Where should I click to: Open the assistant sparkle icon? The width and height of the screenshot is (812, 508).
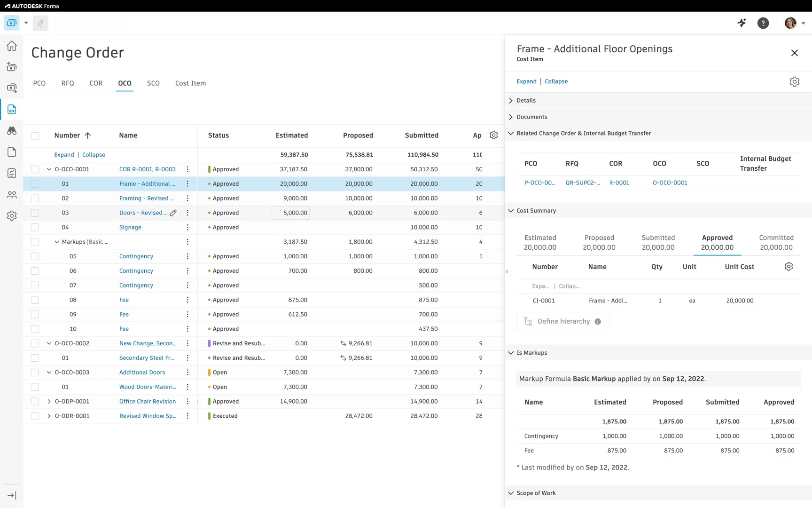pyautogui.click(x=742, y=23)
